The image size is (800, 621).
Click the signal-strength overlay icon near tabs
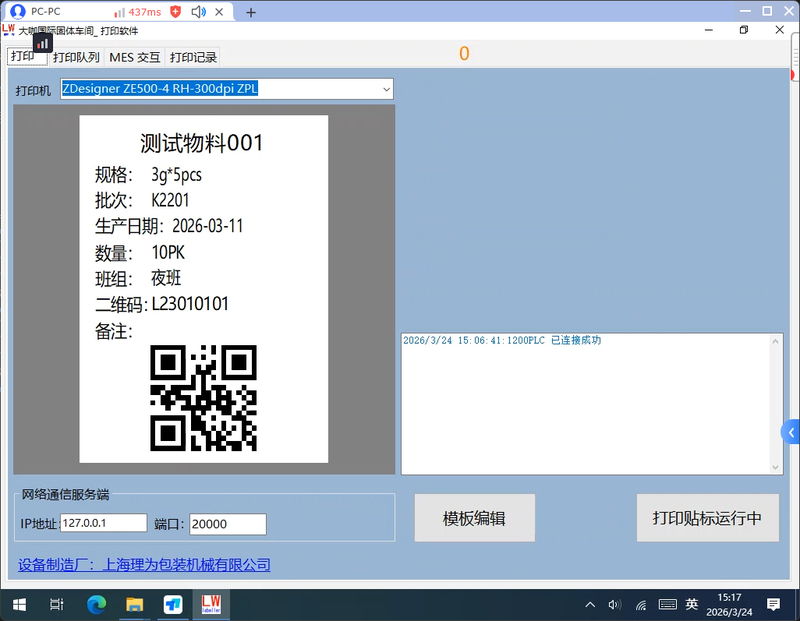[43, 44]
